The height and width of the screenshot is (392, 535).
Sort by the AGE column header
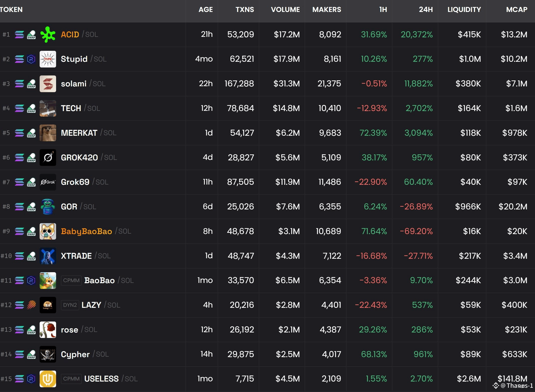[205, 10]
